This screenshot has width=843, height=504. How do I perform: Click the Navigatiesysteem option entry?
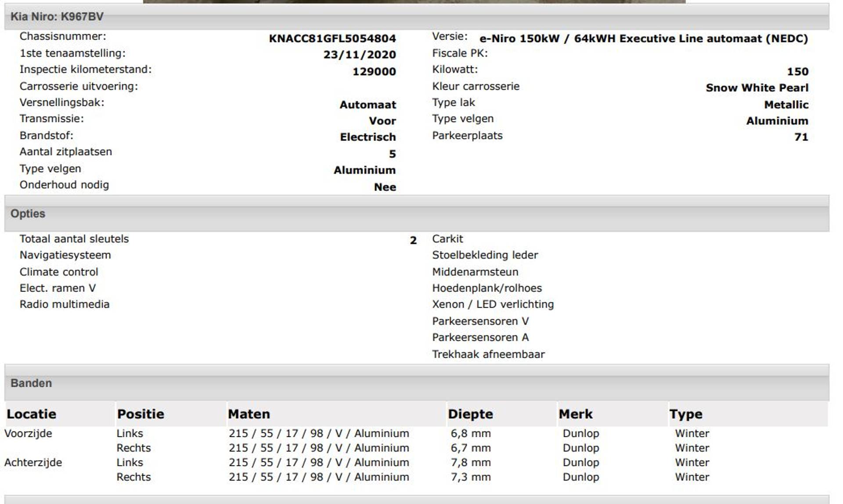point(65,255)
